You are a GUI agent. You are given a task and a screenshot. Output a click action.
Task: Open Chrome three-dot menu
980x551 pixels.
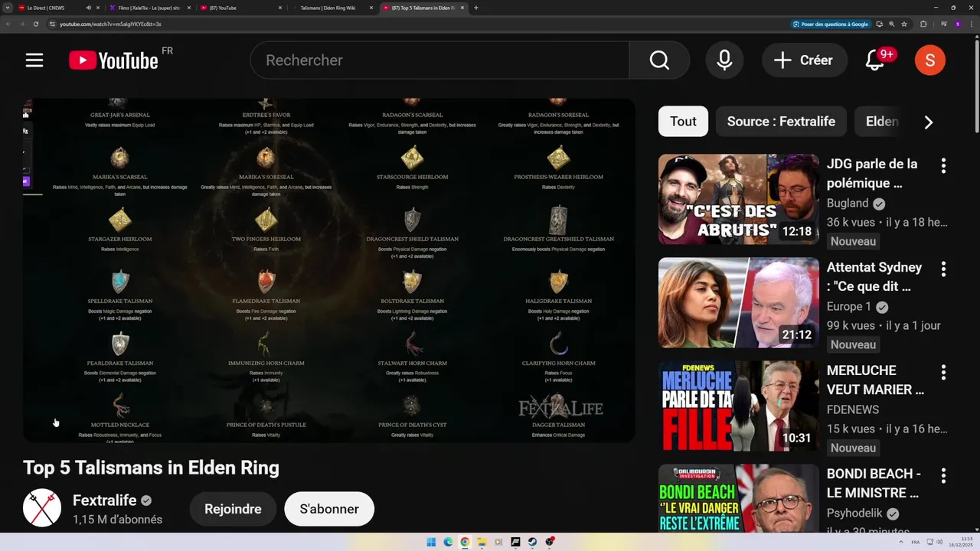point(970,24)
